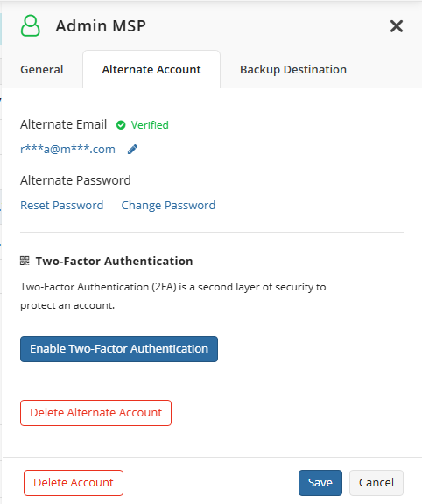
Task: Click the QR code icon beside Two-Factor Authentication
Action: point(25,261)
